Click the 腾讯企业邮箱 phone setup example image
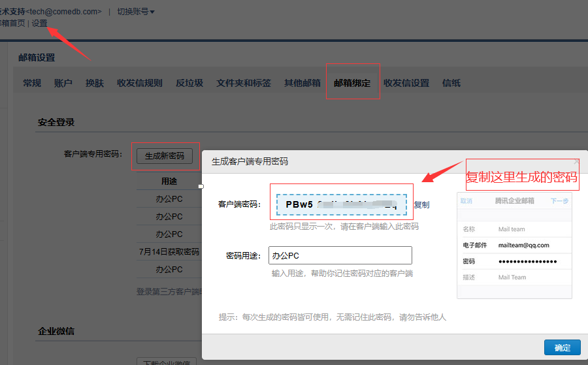Screen dimensions: 588x365 pos(514,245)
